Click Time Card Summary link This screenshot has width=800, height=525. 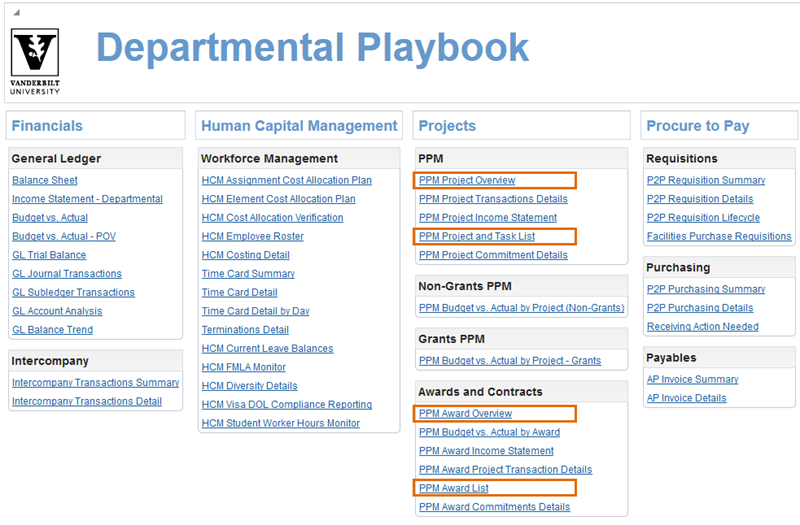pyautogui.click(x=248, y=274)
